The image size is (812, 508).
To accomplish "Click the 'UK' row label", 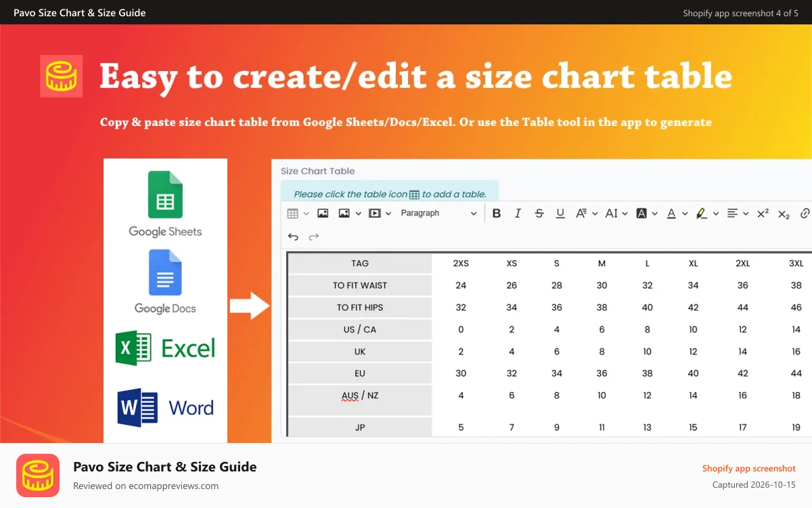I will 360,352.
